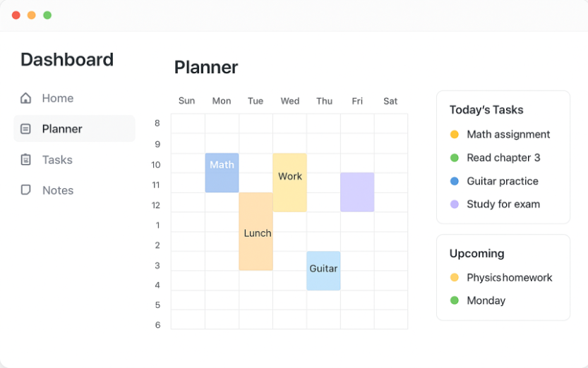This screenshot has height=368, width=588.
Task: Click the Home house icon
Action: [x=26, y=98]
